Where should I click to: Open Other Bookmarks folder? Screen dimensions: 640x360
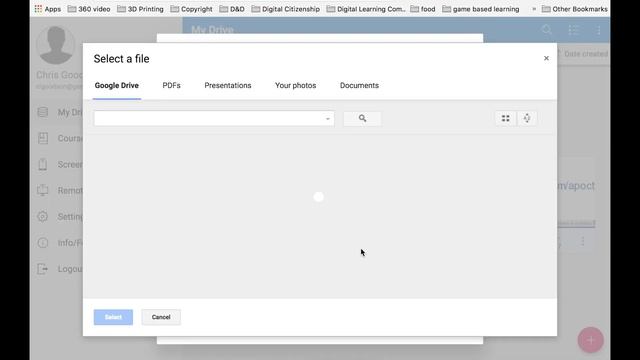575,9
